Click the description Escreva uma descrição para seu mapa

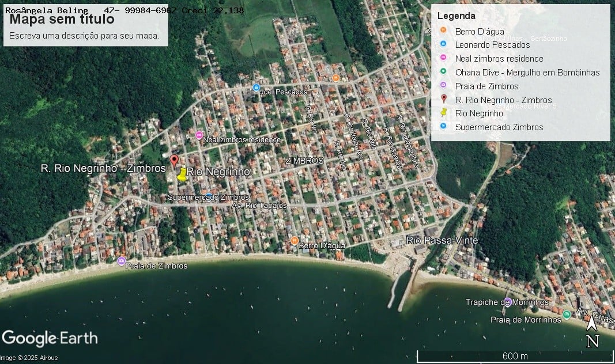(84, 36)
